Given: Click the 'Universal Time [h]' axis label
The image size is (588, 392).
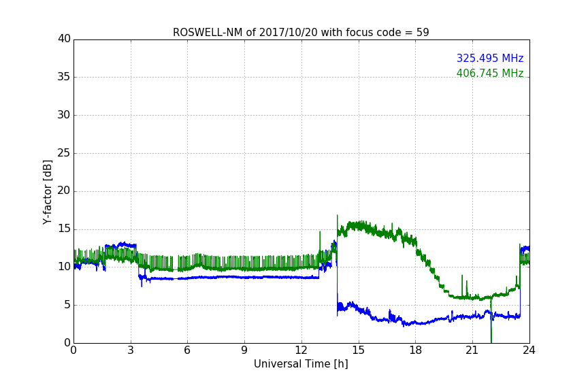Looking at the screenshot, I should click(x=301, y=364).
